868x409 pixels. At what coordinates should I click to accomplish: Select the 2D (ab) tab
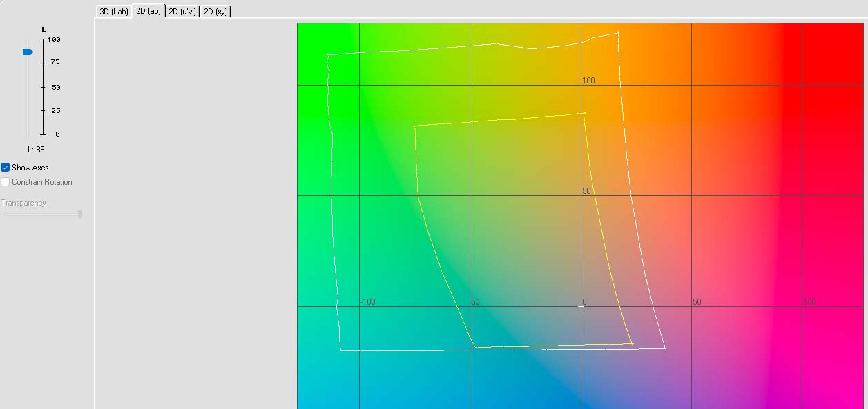[148, 12]
